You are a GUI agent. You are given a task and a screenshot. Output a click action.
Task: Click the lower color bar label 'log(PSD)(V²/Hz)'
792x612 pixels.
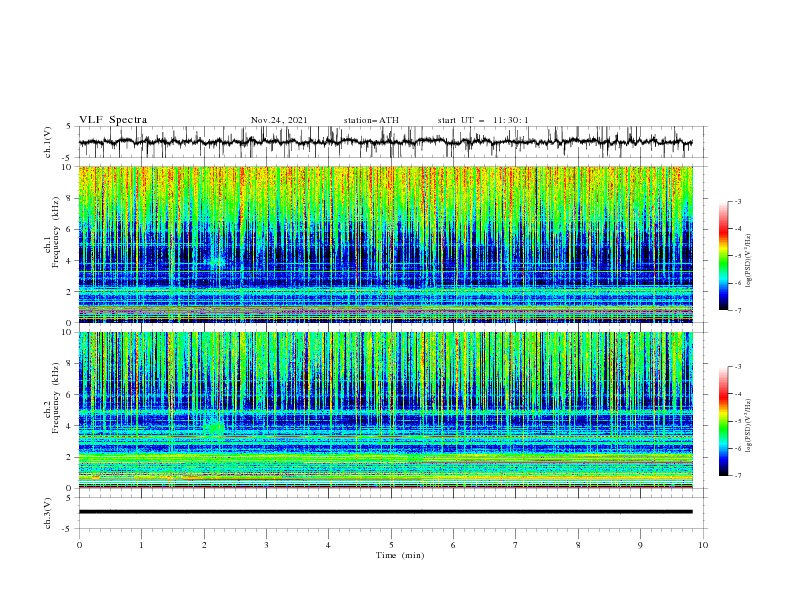coord(749,426)
